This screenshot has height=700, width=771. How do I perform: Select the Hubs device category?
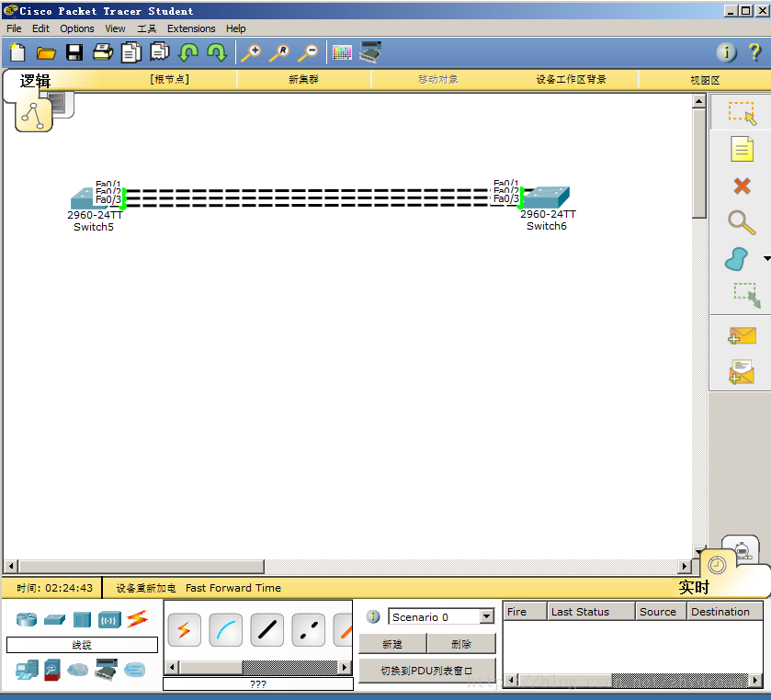click(82, 619)
